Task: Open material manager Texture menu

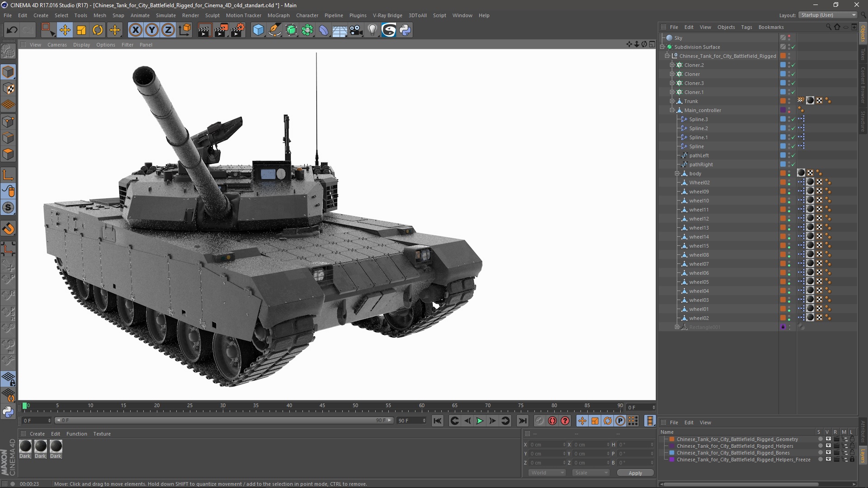Action: pyautogui.click(x=102, y=434)
